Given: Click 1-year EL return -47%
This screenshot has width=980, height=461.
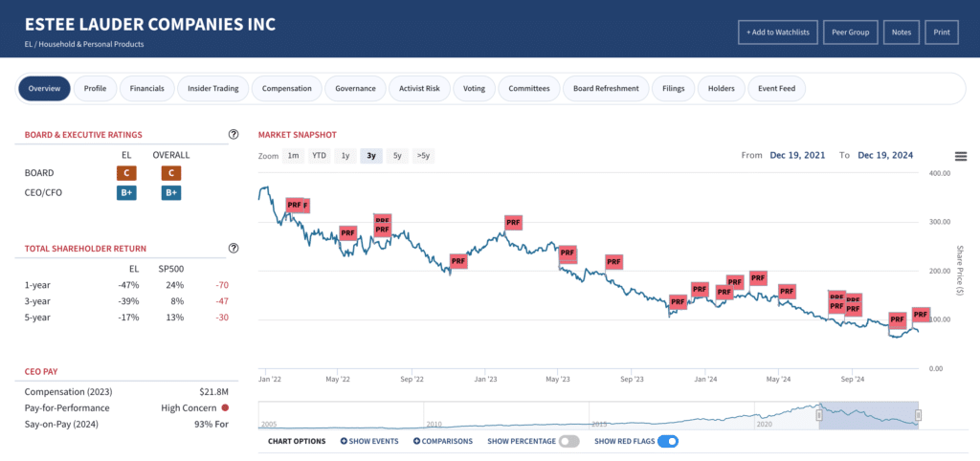Looking at the screenshot, I should [x=130, y=285].
